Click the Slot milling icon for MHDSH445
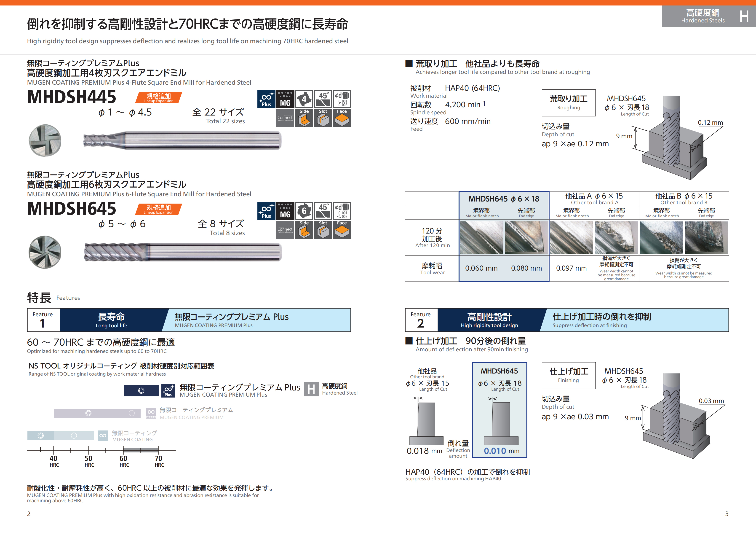This screenshot has height=535, width=756. coord(323,118)
